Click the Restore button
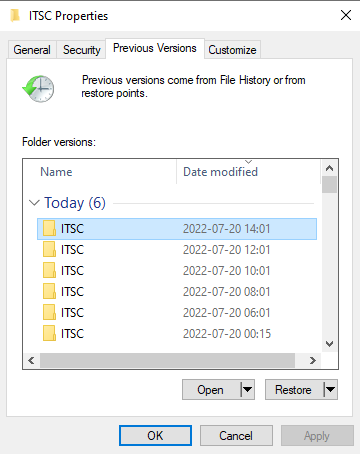This screenshot has height=454, width=362. (x=294, y=389)
